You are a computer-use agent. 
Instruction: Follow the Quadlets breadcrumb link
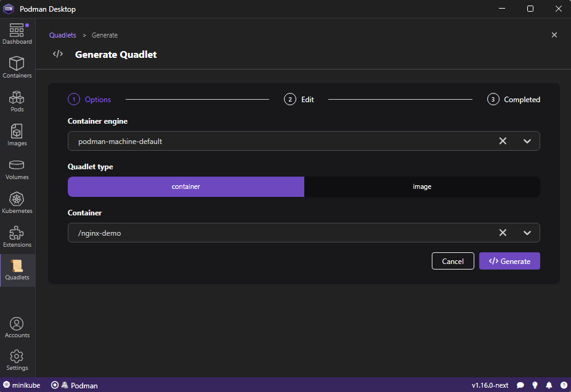(x=63, y=35)
